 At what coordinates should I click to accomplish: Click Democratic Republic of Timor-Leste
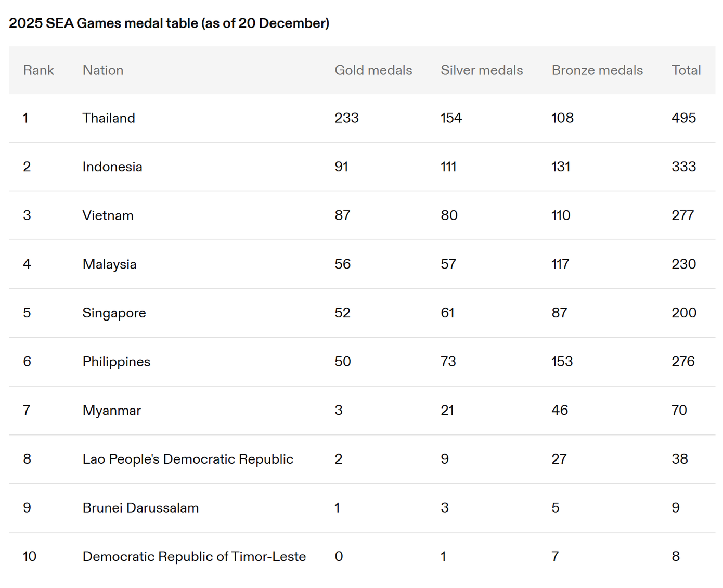tap(194, 557)
